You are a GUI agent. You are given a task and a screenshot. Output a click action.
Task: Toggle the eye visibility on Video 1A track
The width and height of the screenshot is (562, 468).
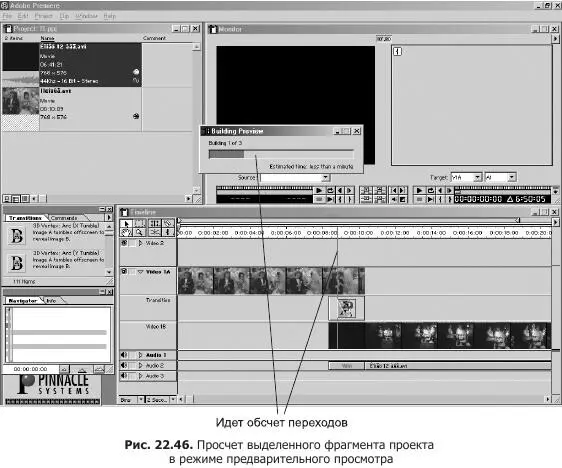pos(124,271)
